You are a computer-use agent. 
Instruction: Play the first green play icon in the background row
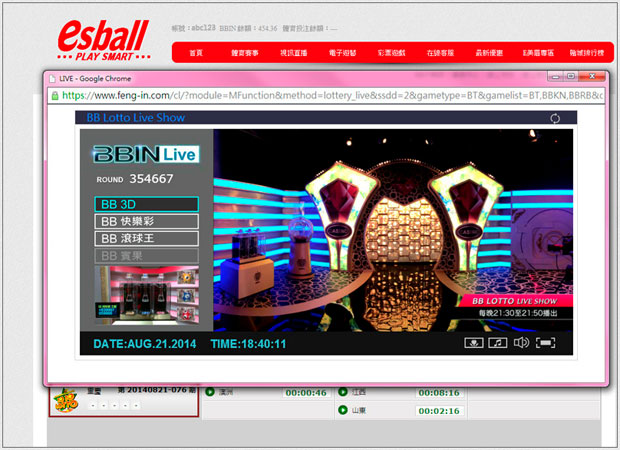[210, 392]
